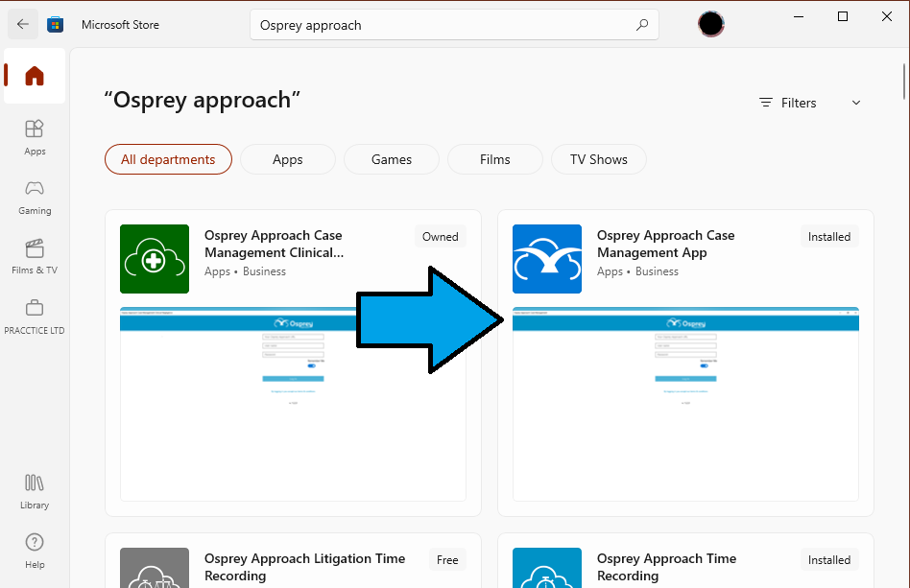Click the blue Osprey Case Management App icon

click(547, 259)
